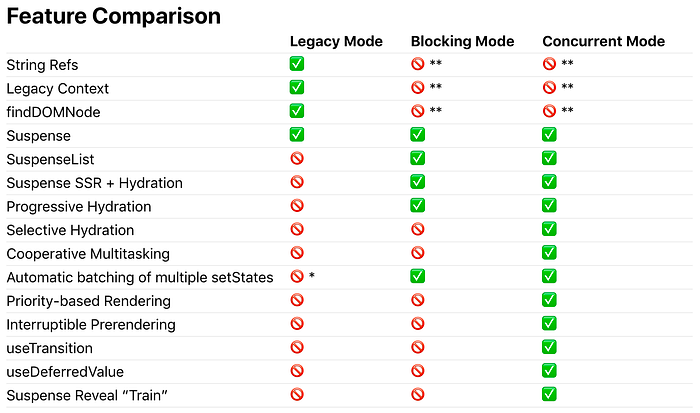Click the Selective Hydration Concurrent Mode checkmark
The image size is (700, 413).
point(549,229)
